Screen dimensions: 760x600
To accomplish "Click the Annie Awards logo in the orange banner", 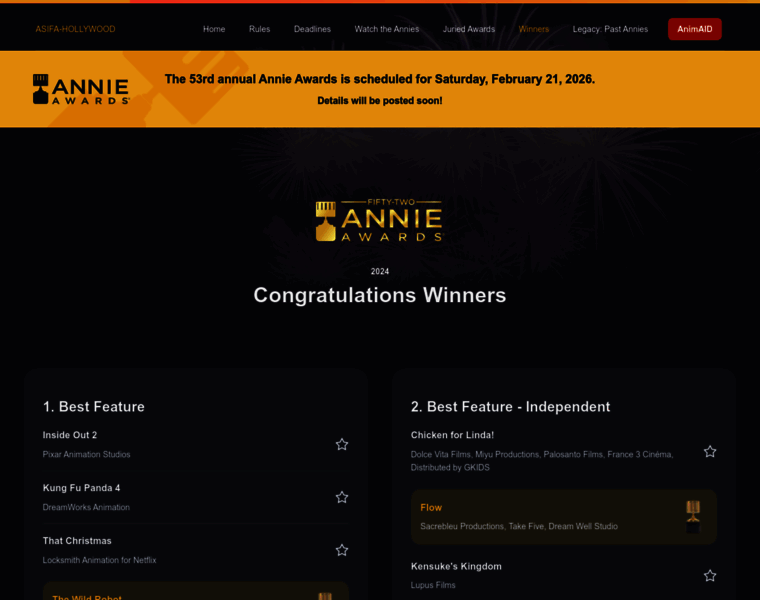I will pos(81,89).
